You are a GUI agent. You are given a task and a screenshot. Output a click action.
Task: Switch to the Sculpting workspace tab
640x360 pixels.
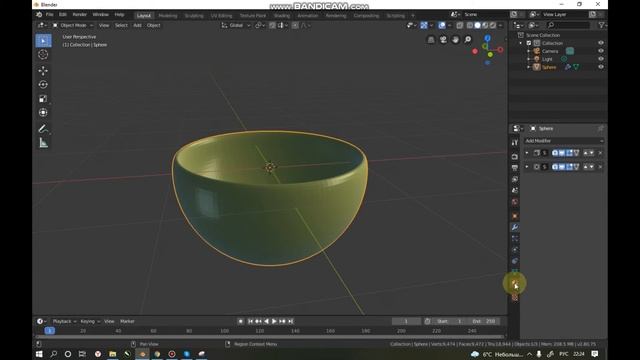[194, 16]
